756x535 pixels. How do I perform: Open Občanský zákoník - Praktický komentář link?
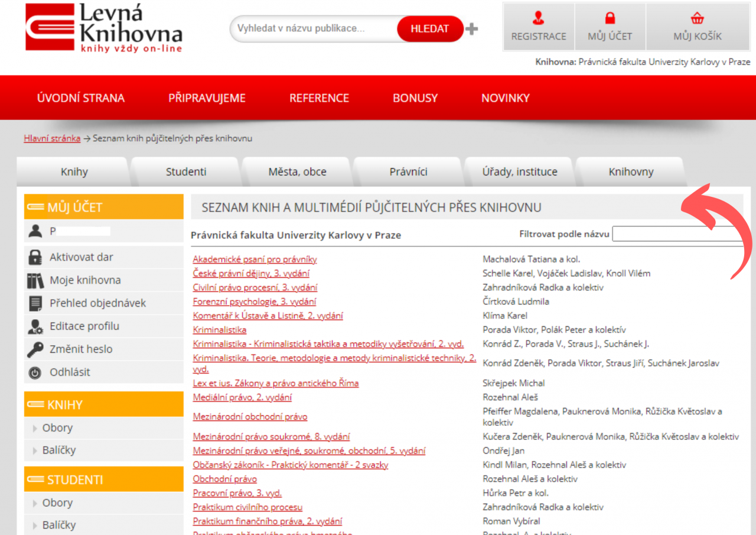[x=291, y=465]
